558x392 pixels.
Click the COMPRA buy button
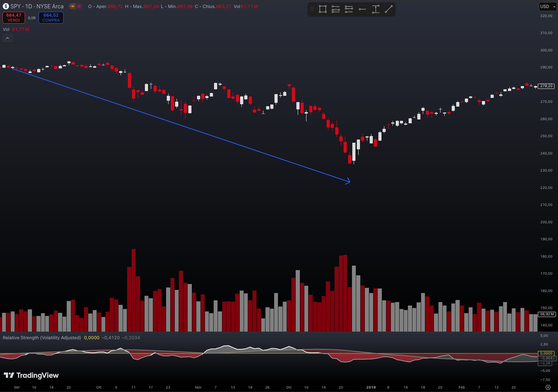tap(51, 17)
